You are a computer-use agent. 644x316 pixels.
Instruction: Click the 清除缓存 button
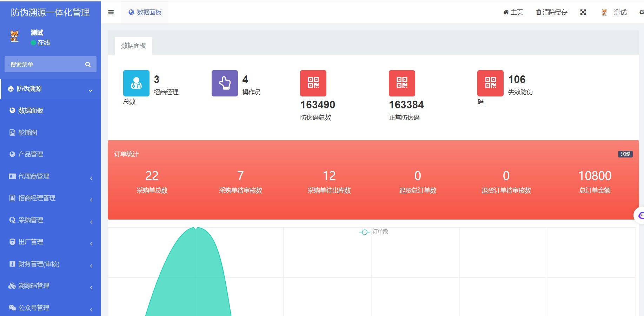click(x=552, y=12)
